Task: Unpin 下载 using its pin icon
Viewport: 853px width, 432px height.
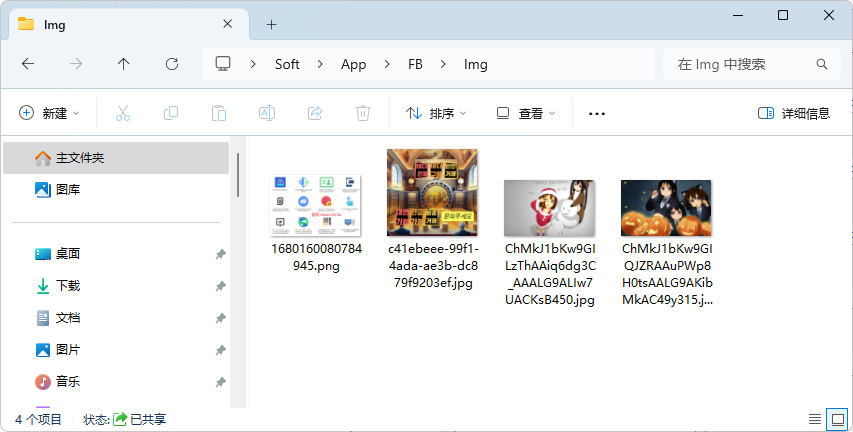Action: pos(220,286)
